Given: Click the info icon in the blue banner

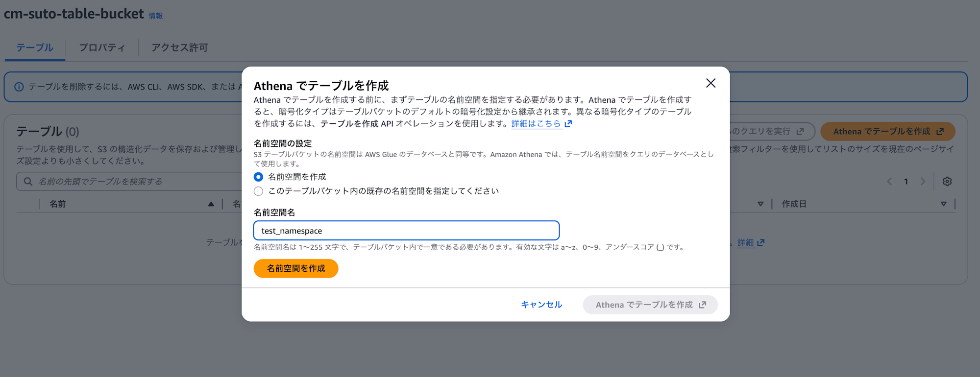Looking at the screenshot, I should click(x=19, y=87).
